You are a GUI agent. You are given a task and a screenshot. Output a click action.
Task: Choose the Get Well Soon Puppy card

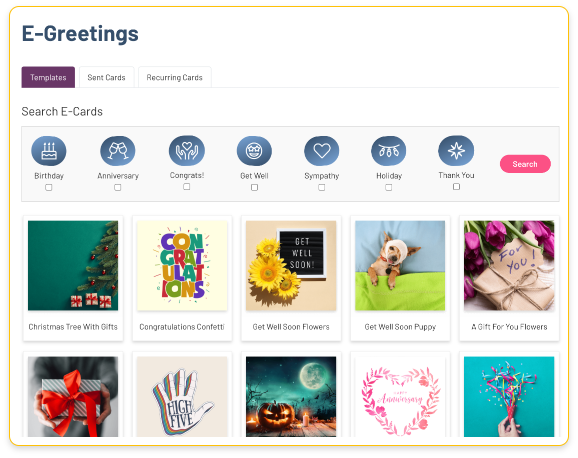400,278
